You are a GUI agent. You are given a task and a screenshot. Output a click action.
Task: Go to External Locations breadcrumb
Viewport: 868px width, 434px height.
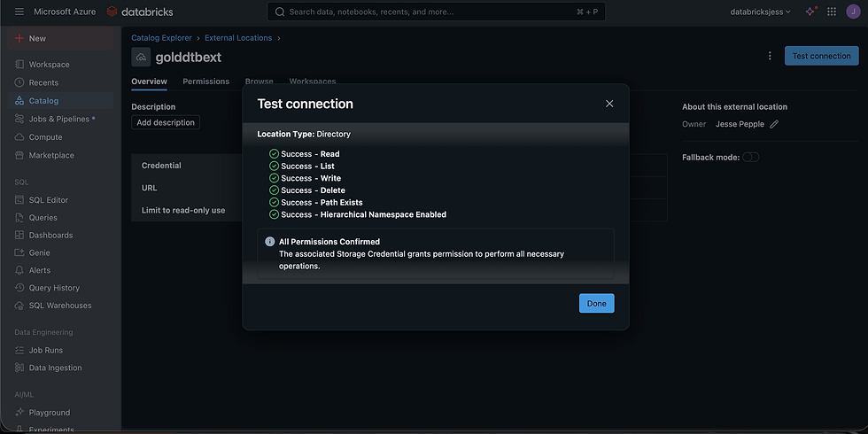point(239,38)
